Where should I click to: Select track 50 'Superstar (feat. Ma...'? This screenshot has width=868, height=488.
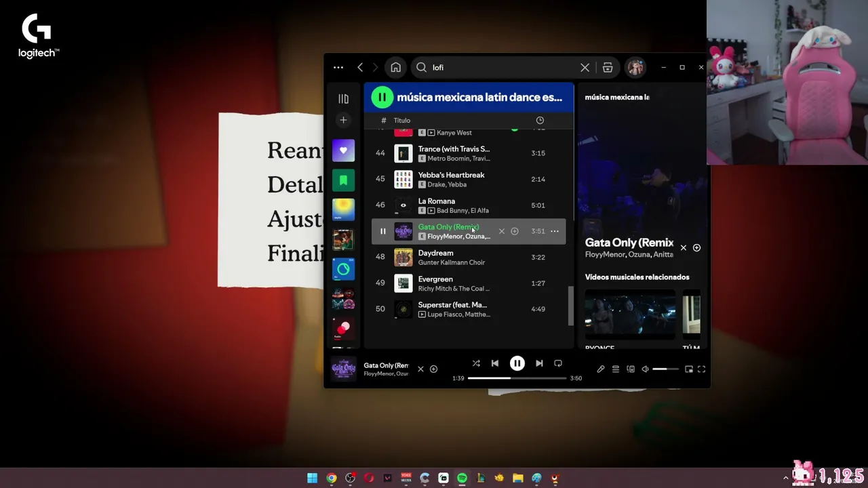coord(469,309)
